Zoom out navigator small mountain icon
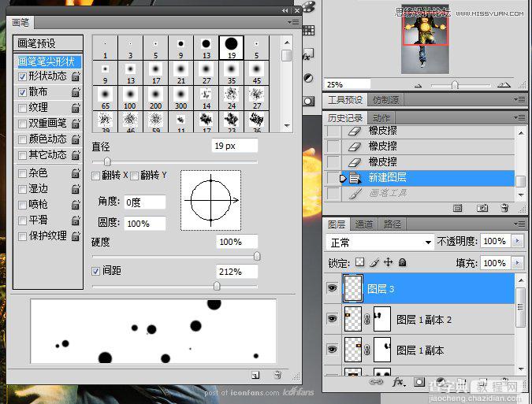532x404 pixels. (418, 86)
